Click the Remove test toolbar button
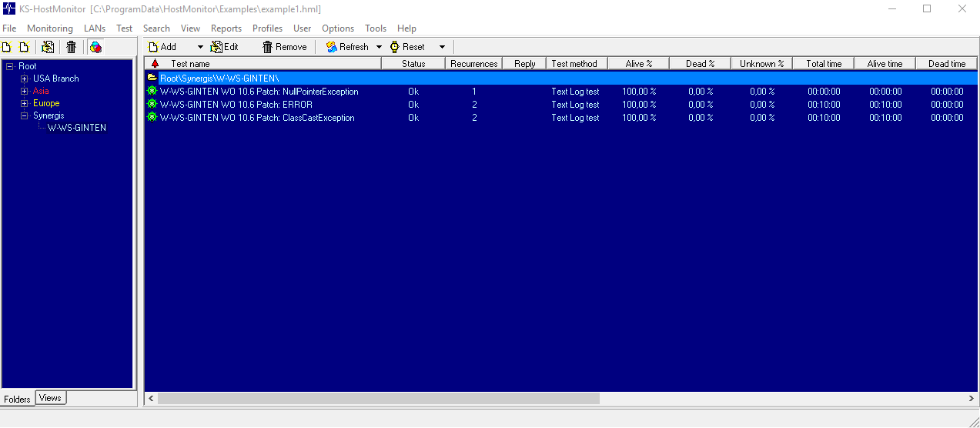 tap(284, 47)
